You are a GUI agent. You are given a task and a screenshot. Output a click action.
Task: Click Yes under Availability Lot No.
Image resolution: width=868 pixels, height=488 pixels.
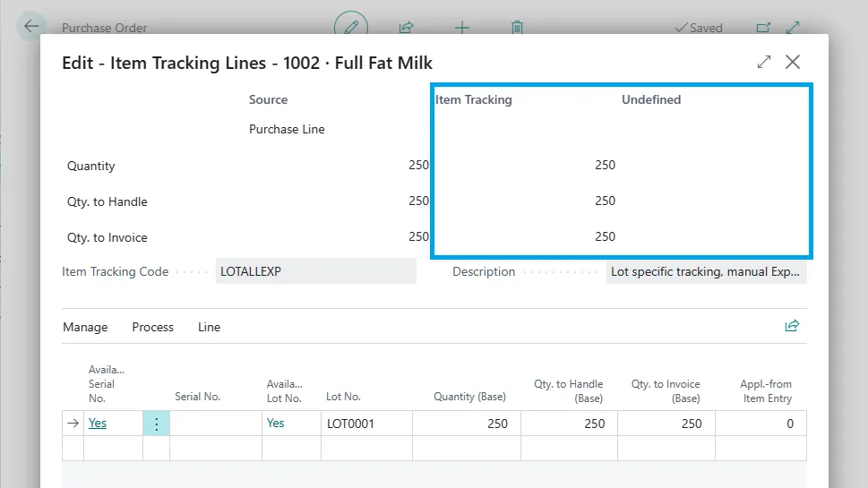(275, 424)
